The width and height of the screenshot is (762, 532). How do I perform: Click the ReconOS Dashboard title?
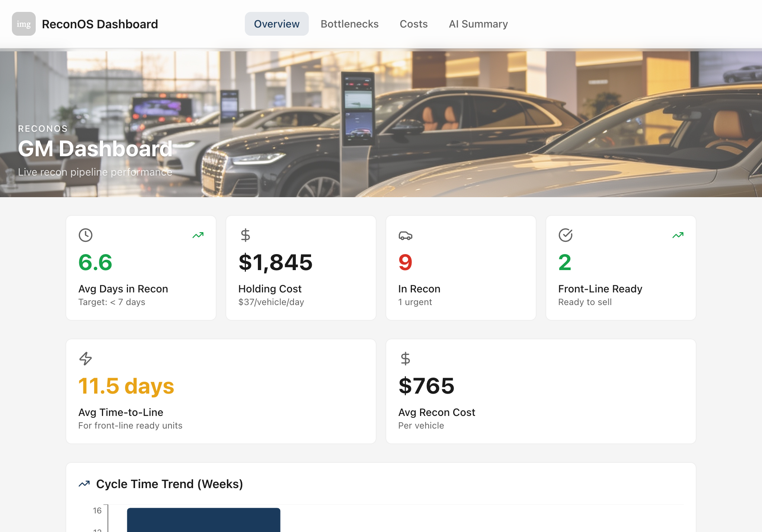100,24
